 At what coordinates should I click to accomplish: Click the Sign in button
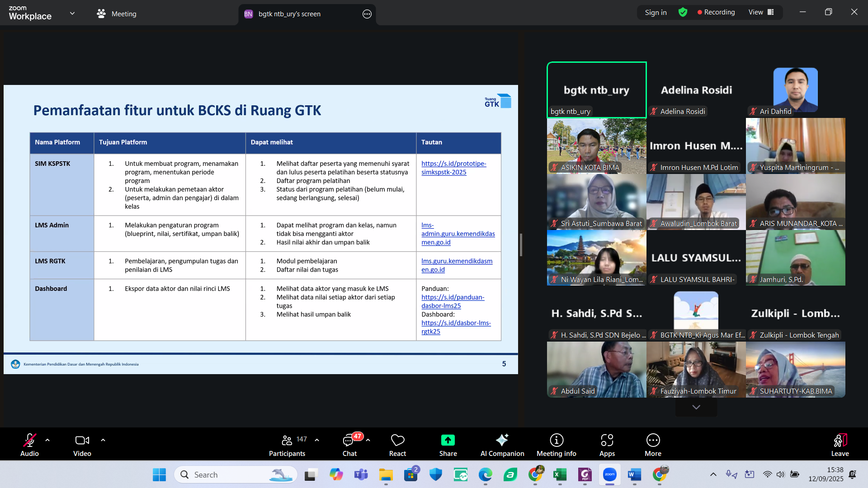coord(656,12)
